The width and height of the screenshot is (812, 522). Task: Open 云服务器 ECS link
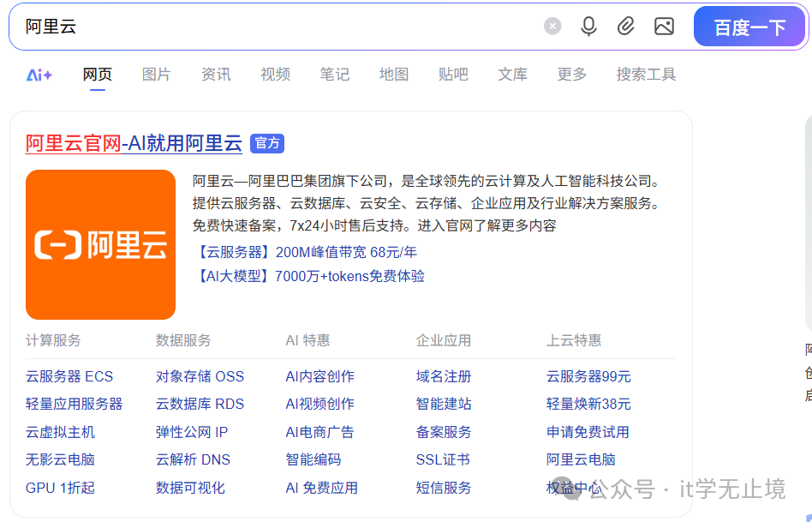tap(69, 376)
